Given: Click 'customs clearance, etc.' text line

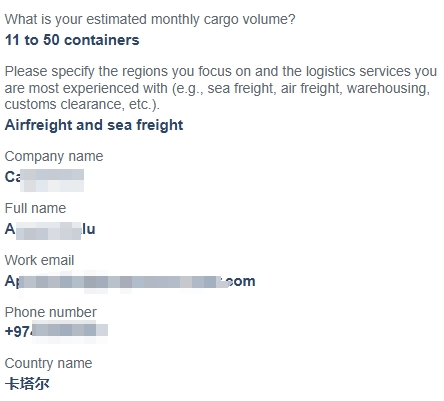Looking at the screenshot, I should pos(82,104).
